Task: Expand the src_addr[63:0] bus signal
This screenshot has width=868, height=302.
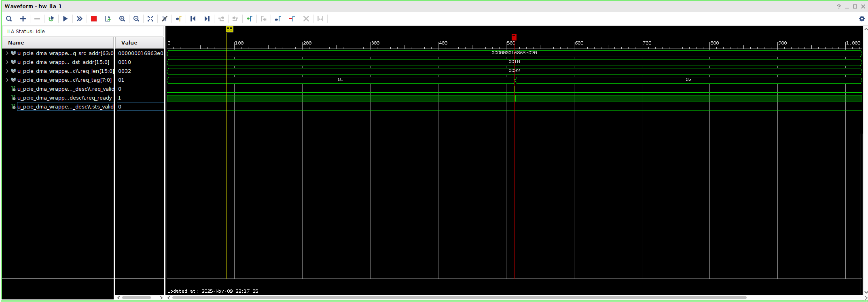Action: pyautogui.click(x=7, y=53)
